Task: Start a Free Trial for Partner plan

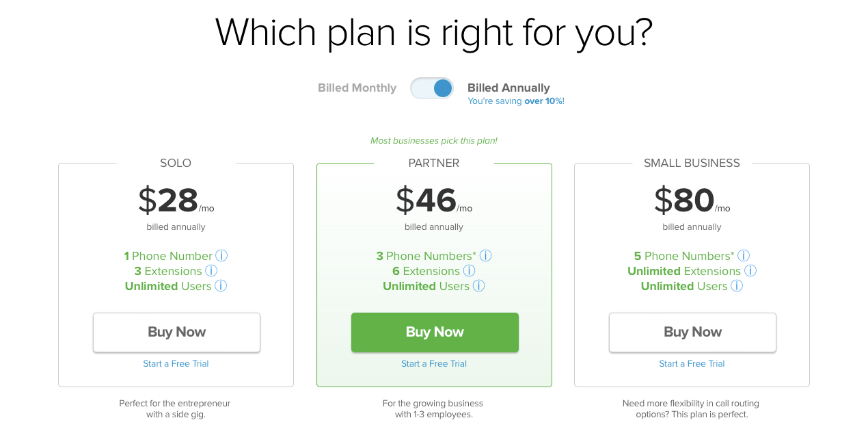Action: [434, 364]
